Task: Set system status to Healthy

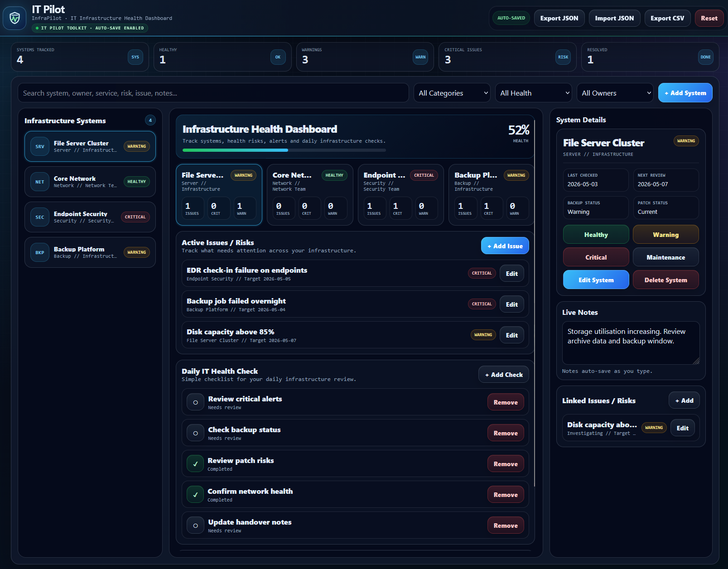Action: (x=596, y=235)
